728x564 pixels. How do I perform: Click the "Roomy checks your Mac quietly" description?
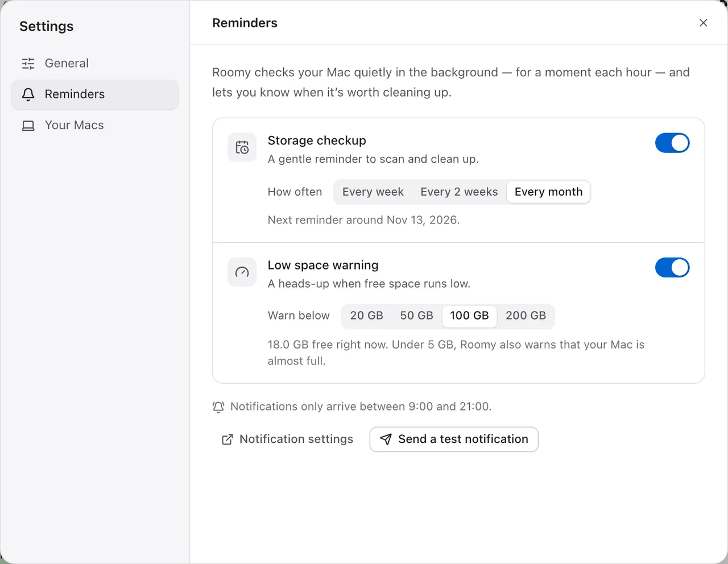451,82
